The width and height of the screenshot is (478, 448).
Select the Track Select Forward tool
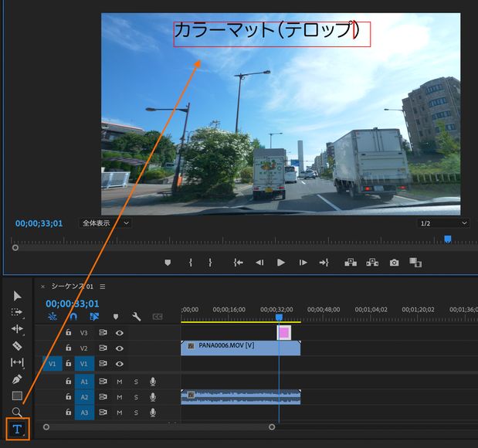tap(17, 312)
